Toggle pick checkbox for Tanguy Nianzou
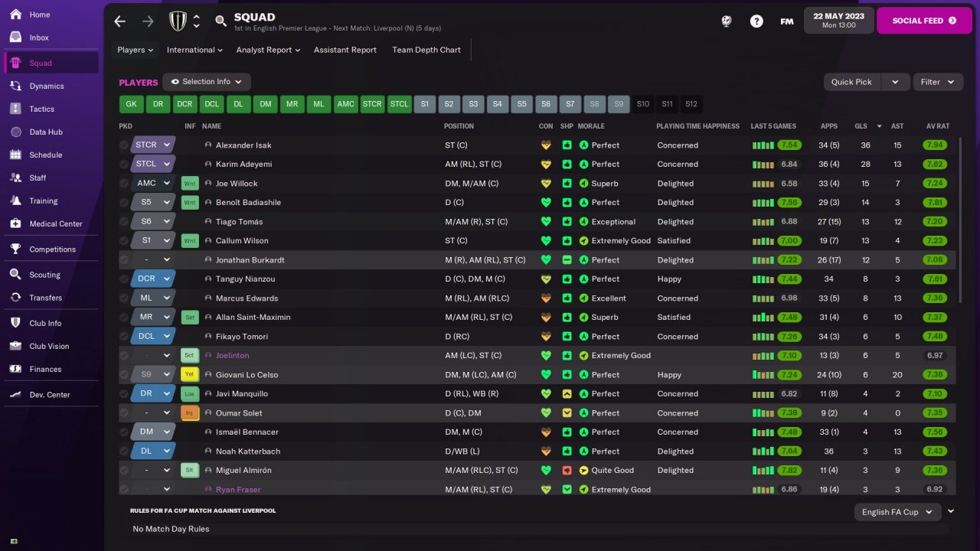Viewport: 980px width, 551px height. 124,279
